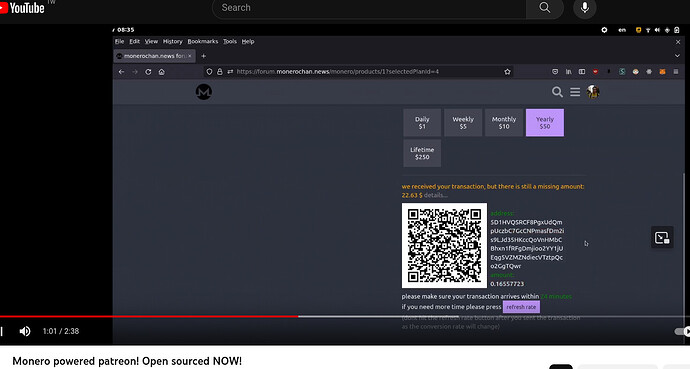Click the teal S extension icon

pos(622,72)
